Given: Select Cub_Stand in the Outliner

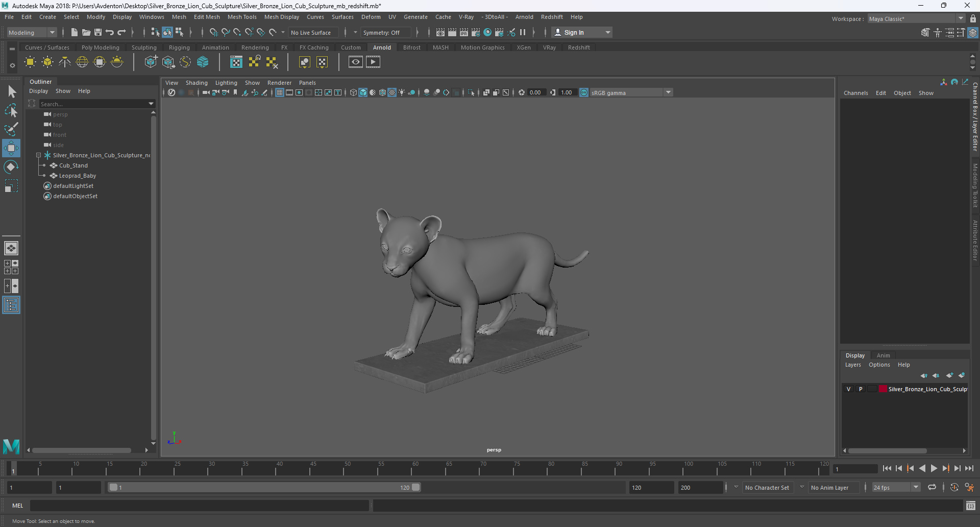Looking at the screenshot, I should [x=73, y=165].
